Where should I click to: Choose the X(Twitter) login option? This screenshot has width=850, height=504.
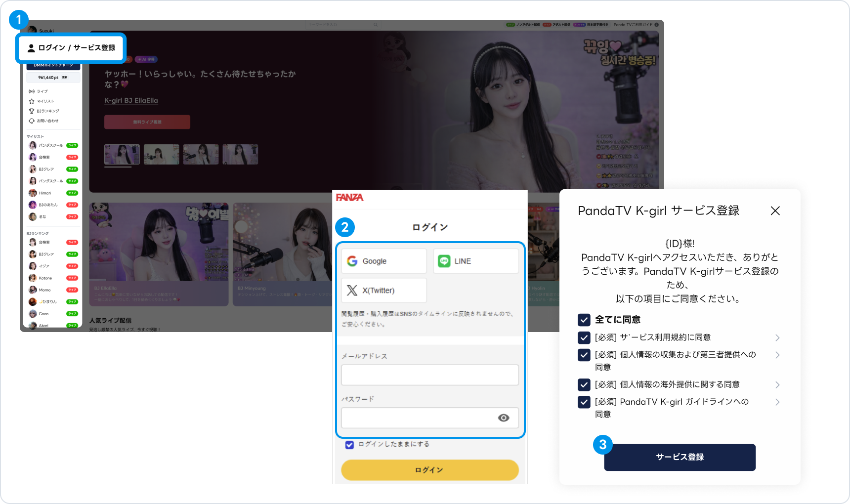[x=384, y=290]
